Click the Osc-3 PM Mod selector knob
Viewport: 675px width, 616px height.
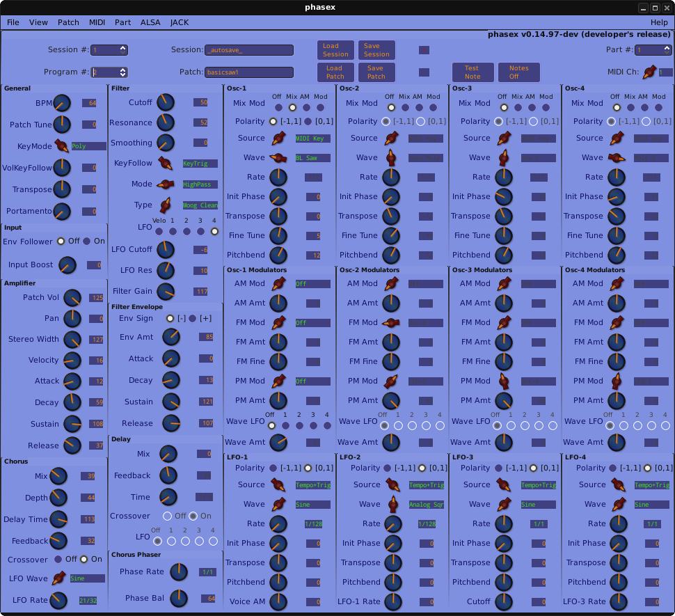coord(504,381)
